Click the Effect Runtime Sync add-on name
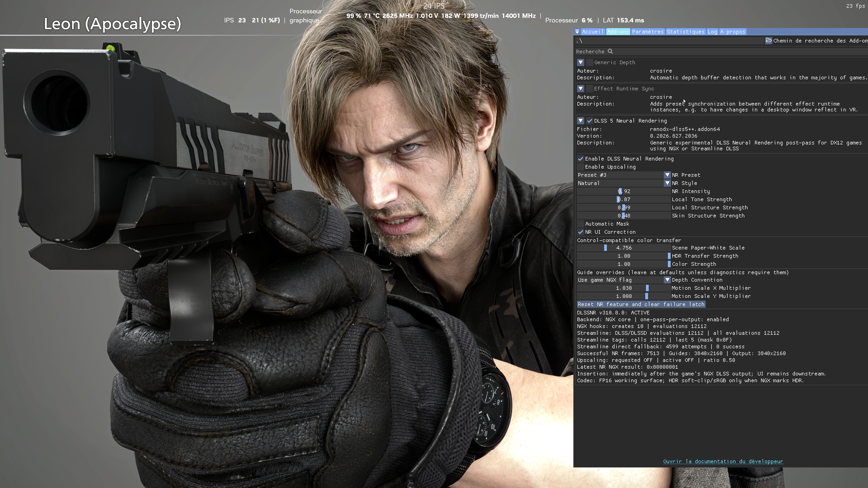The height and width of the screenshot is (488, 868). pyautogui.click(x=624, y=89)
